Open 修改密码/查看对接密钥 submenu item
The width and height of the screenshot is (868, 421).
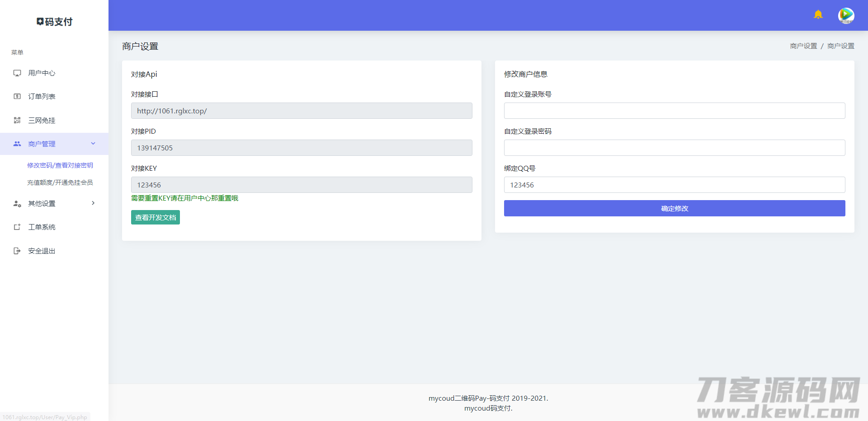[x=60, y=165]
